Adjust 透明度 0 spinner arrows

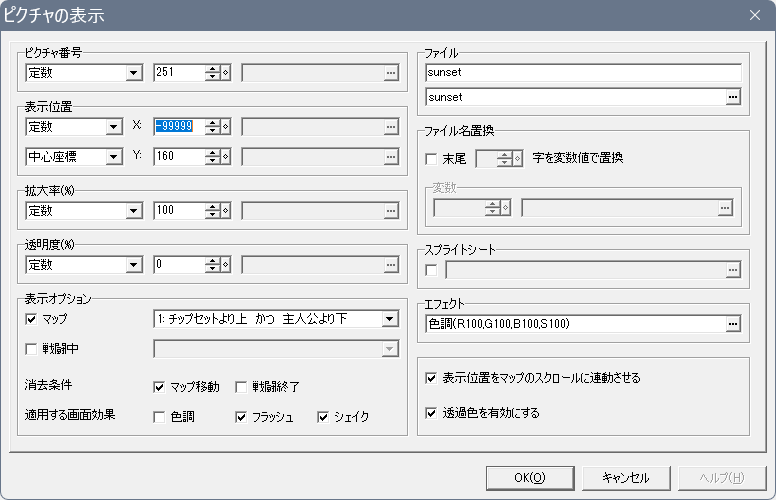[x=213, y=265]
